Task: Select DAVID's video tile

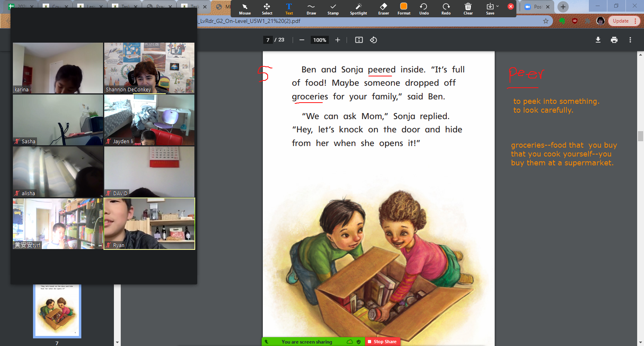Action: click(149, 172)
